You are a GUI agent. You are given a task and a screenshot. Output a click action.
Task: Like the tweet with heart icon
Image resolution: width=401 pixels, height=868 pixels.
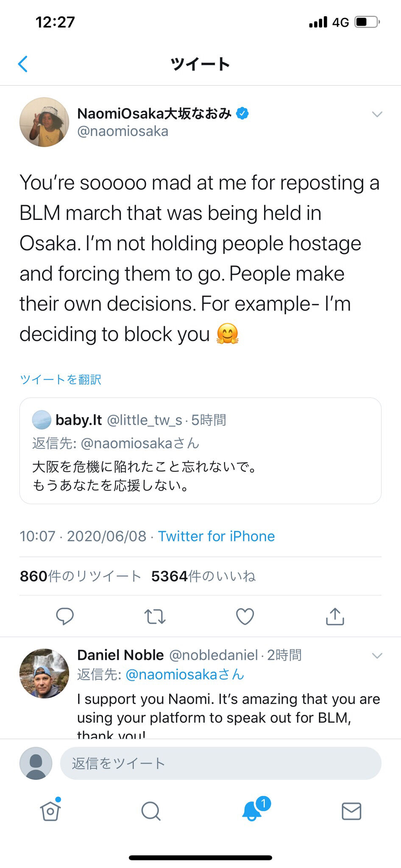[x=245, y=616]
